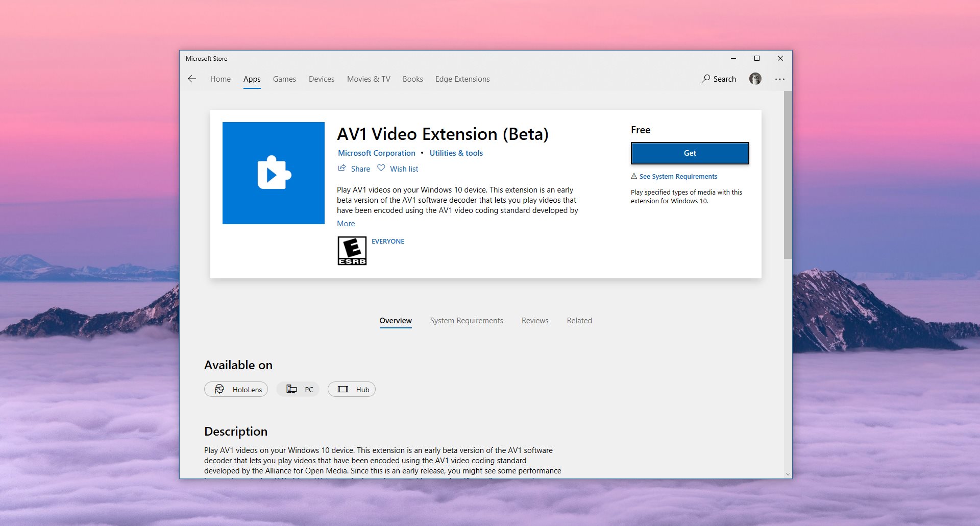980x526 pixels.
Task: Open See System Requirements link
Action: click(678, 177)
